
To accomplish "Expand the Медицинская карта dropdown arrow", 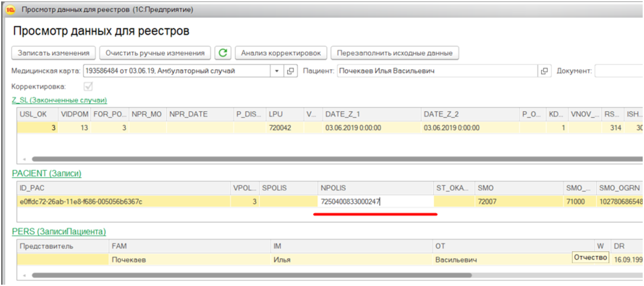I will click(277, 71).
